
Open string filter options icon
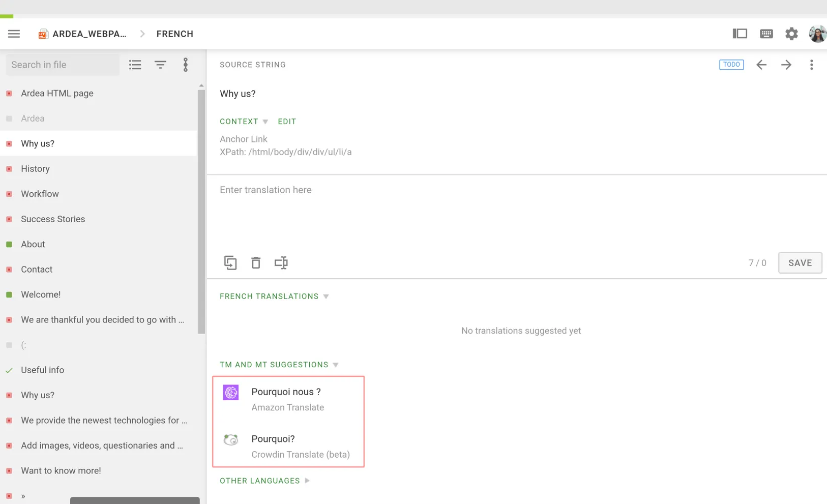pyautogui.click(x=160, y=65)
